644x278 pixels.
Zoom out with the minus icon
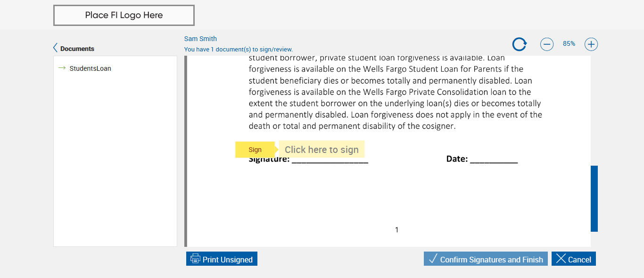click(547, 44)
